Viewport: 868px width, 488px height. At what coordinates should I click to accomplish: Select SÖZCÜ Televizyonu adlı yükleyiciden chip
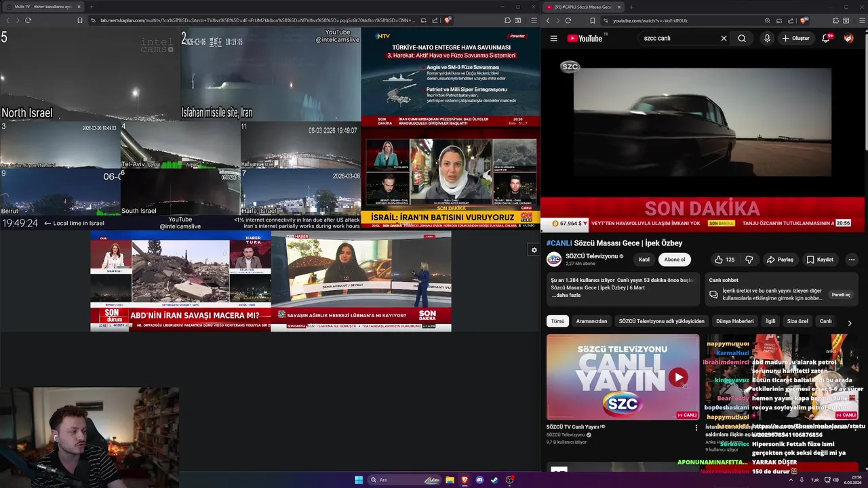(x=662, y=321)
